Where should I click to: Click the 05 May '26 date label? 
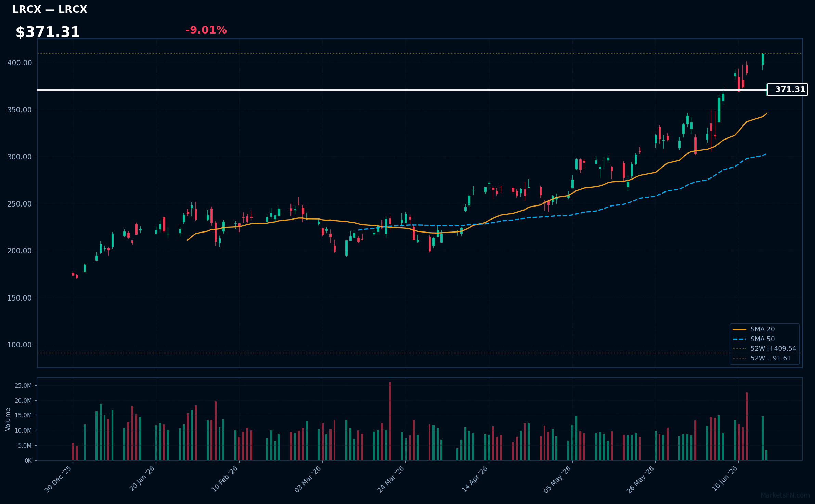557,479
